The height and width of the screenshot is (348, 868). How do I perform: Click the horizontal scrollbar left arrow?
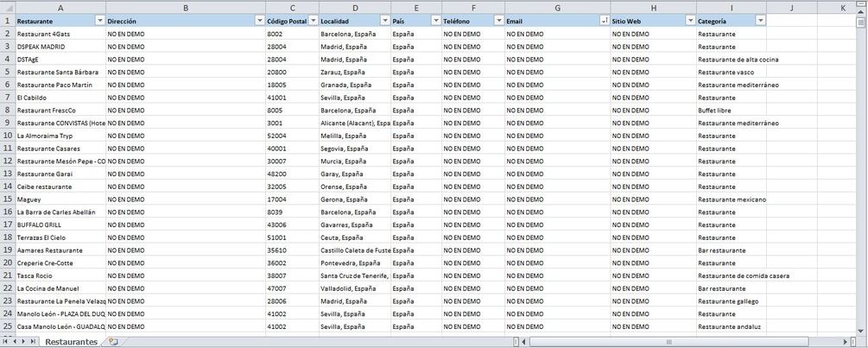[x=523, y=342]
